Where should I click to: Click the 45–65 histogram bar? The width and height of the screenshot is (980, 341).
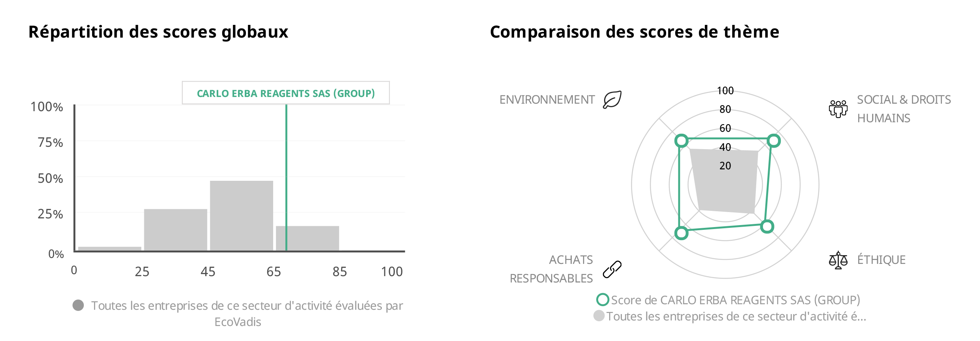[241, 216]
